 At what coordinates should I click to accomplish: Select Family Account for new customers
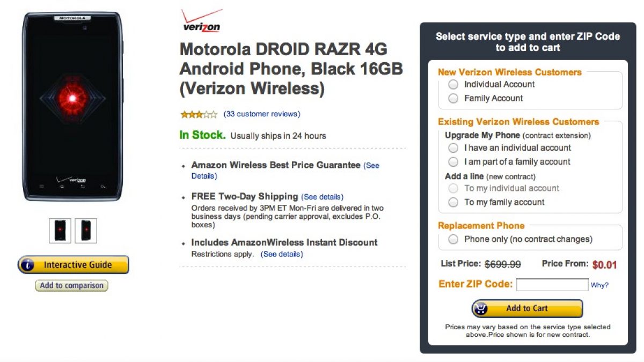(x=453, y=98)
